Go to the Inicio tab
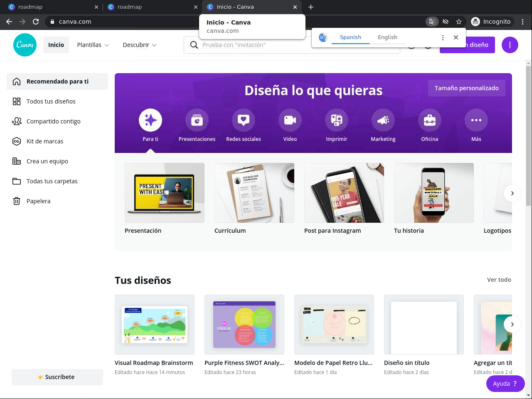532x399 pixels. [x=56, y=45]
